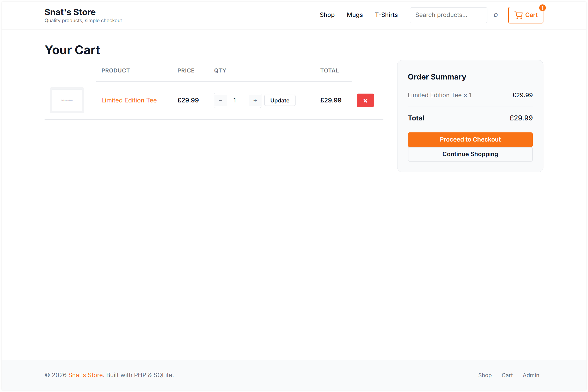Click the search magnifier icon

495,15
